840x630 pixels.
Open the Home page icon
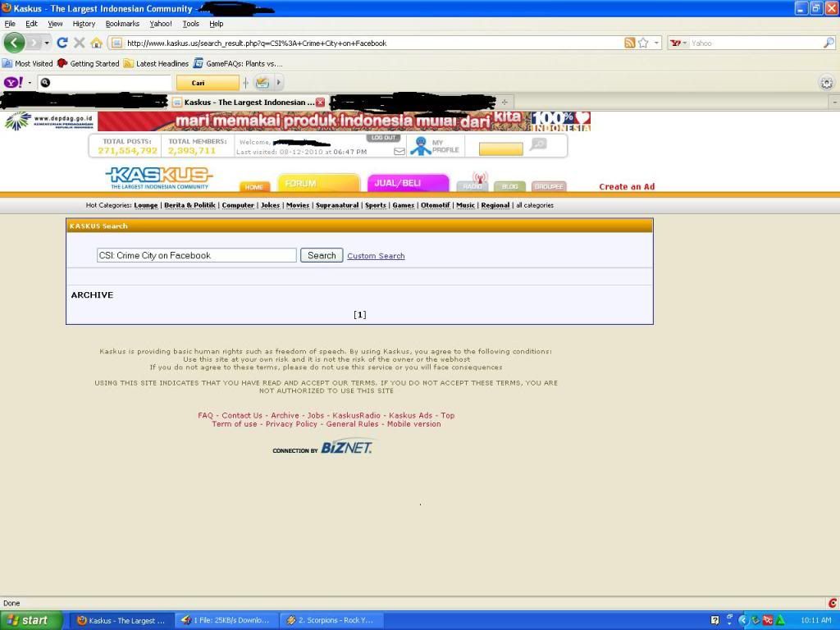(x=97, y=43)
